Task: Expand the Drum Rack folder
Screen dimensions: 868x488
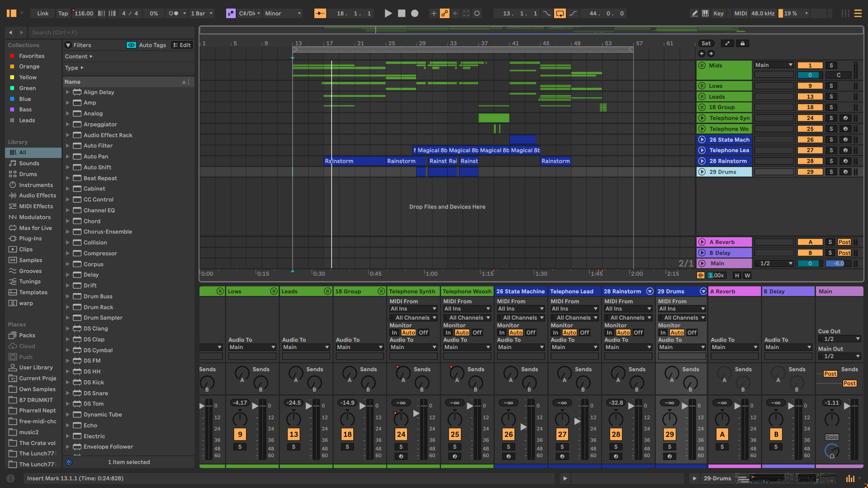Action: [x=68, y=307]
